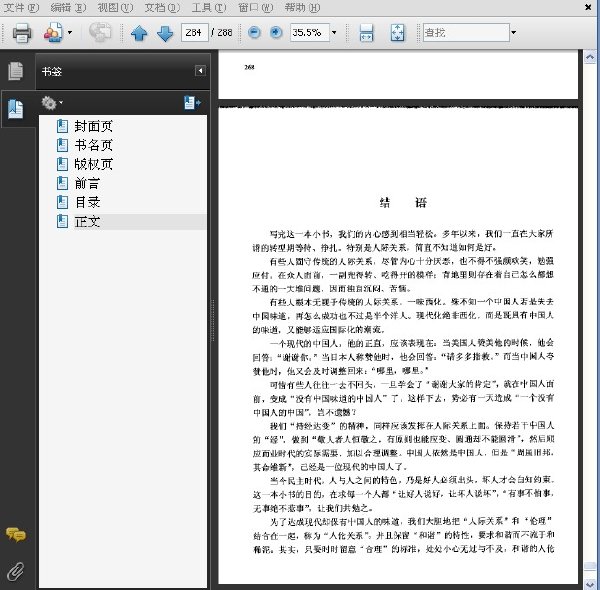Open the Pages thumbnail panel icon
This screenshot has width=600, height=590.
click(16, 71)
